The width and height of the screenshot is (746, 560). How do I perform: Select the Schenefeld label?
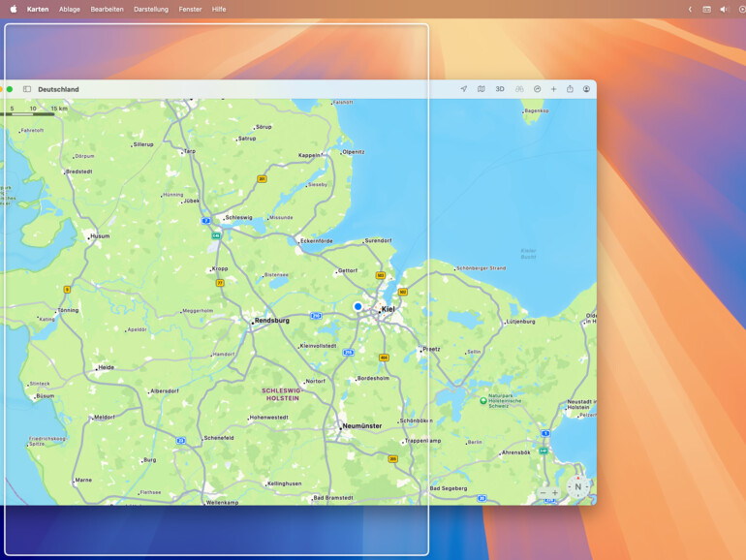(x=219, y=438)
